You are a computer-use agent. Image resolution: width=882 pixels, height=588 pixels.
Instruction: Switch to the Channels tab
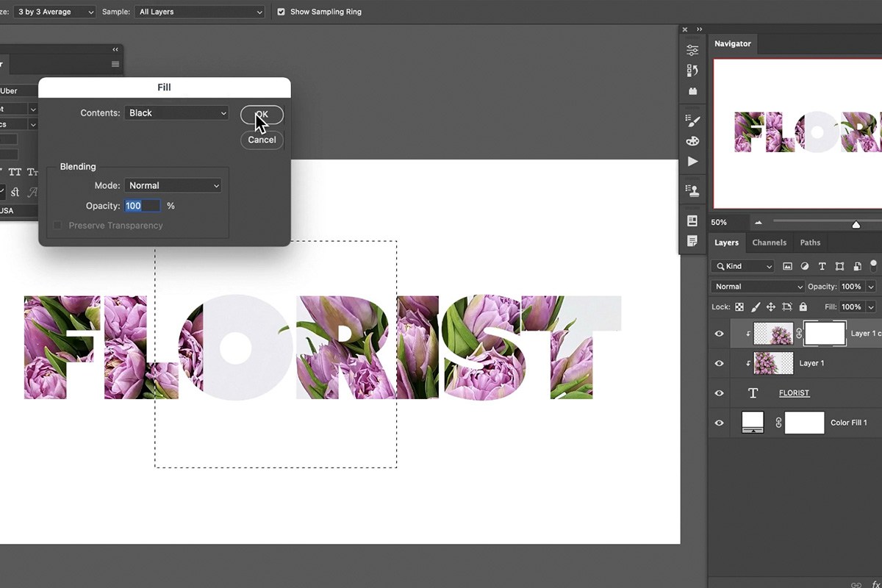point(770,243)
